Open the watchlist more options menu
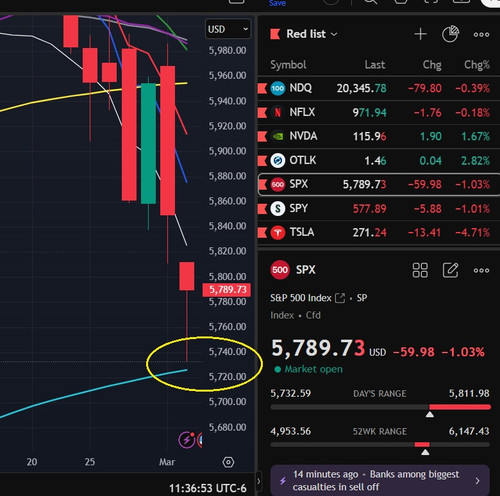The width and height of the screenshot is (500, 496). click(481, 34)
